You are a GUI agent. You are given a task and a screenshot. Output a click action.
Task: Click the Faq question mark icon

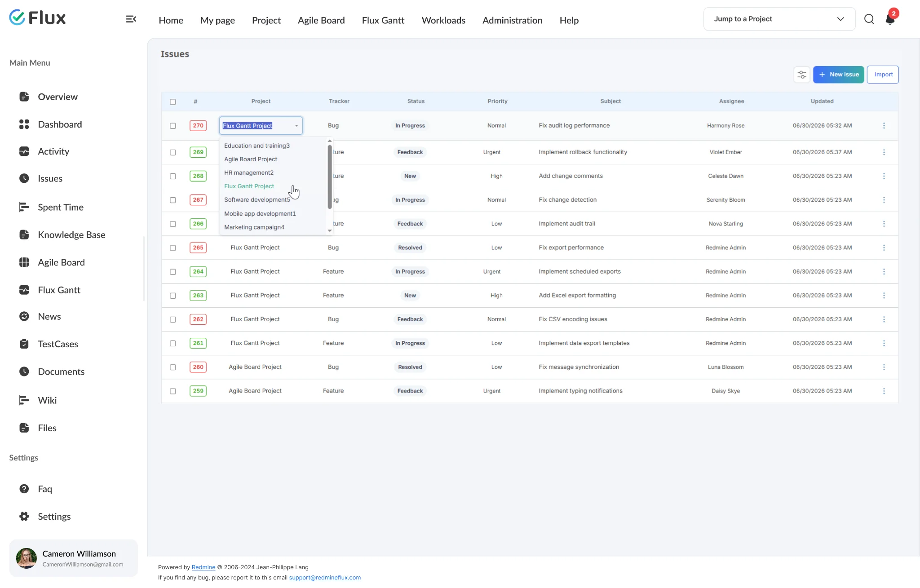coord(24,489)
